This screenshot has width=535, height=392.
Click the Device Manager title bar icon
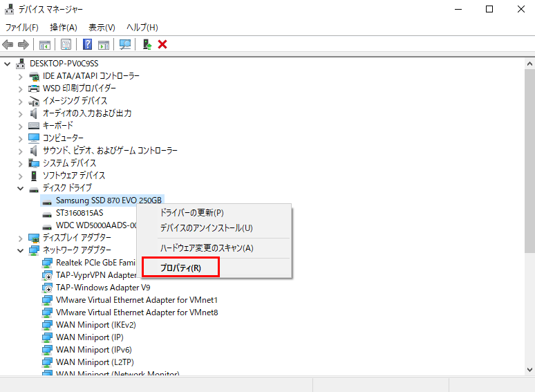click(x=9, y=9)
